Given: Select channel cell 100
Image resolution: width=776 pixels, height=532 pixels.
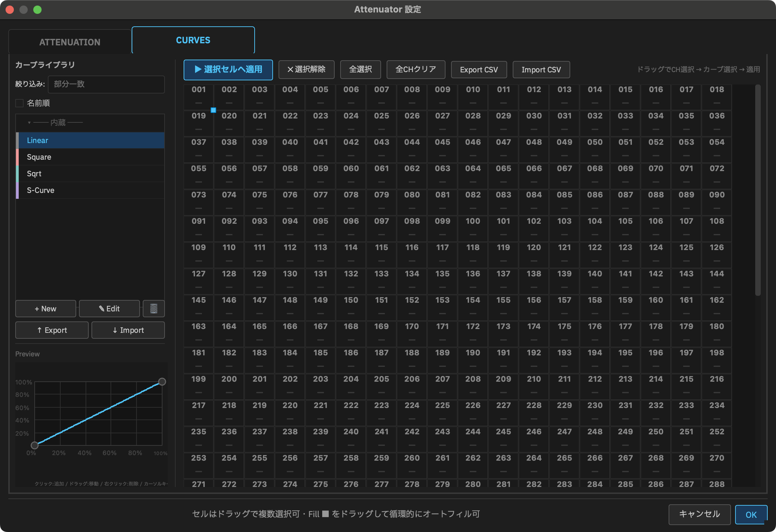Looking at the screenshot, I should click(473, 229).
